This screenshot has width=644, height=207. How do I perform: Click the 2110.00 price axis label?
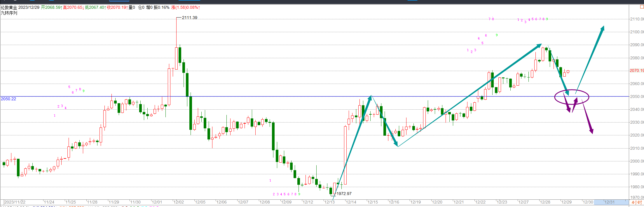tap(637, 19)
